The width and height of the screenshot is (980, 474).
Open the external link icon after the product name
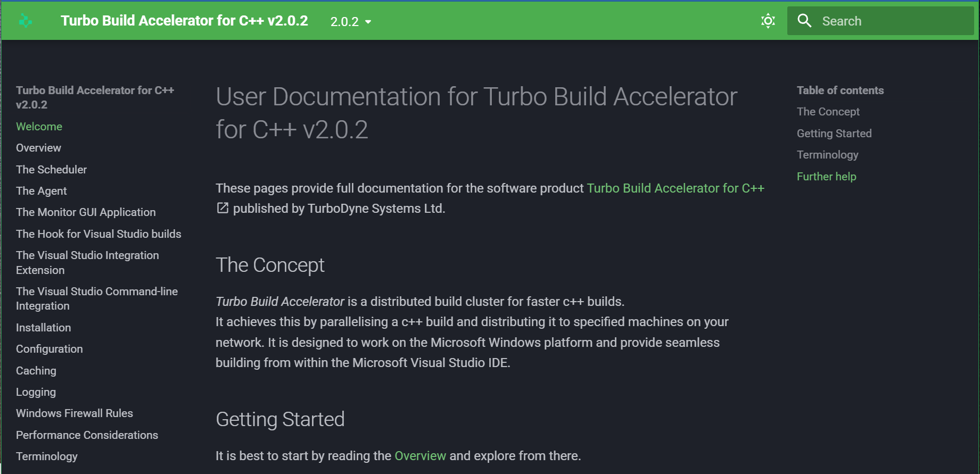tap(222, 209)
